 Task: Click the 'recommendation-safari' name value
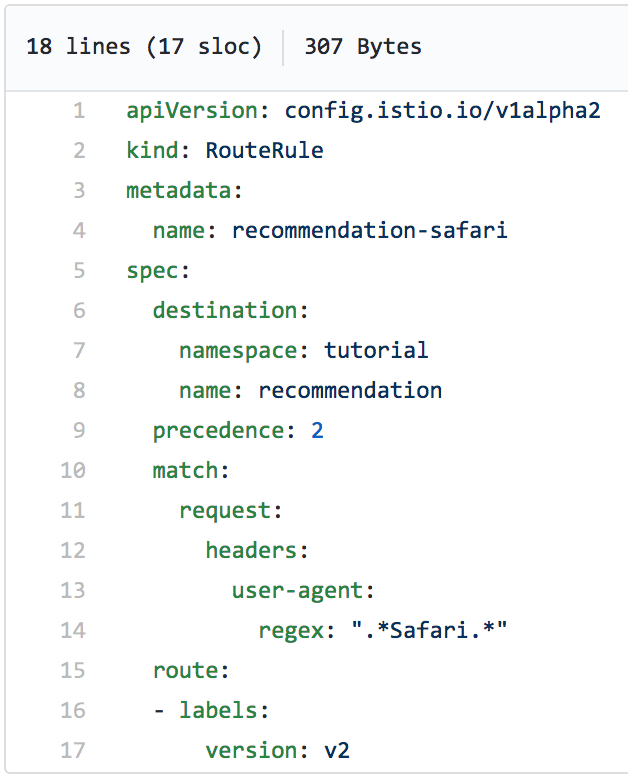[369, 230]
